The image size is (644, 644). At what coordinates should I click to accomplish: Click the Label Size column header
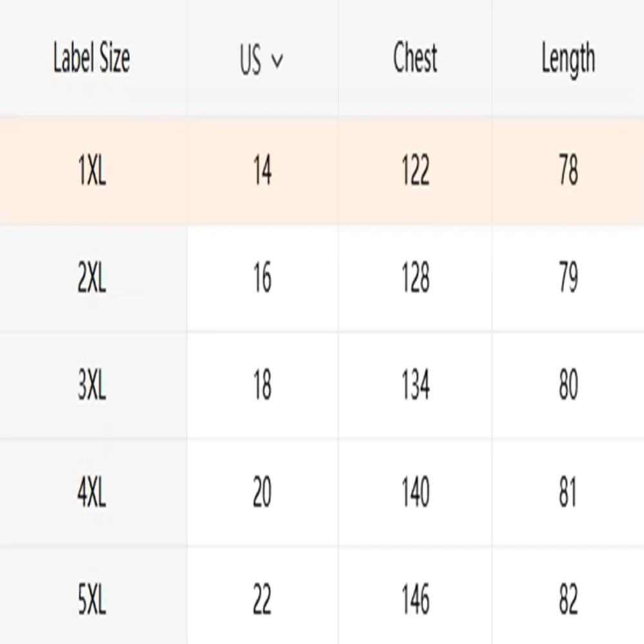tap(91, 59)
